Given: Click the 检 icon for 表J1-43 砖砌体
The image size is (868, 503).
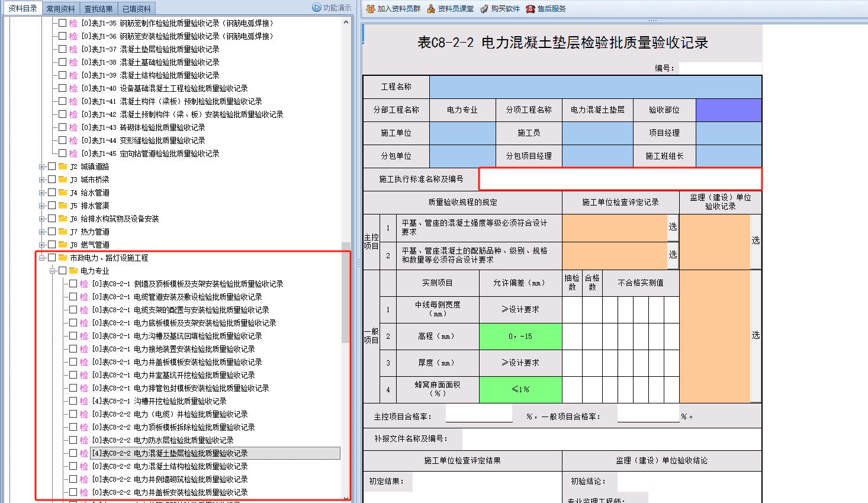Looking at the screenshot, I should tap(73, 127).
